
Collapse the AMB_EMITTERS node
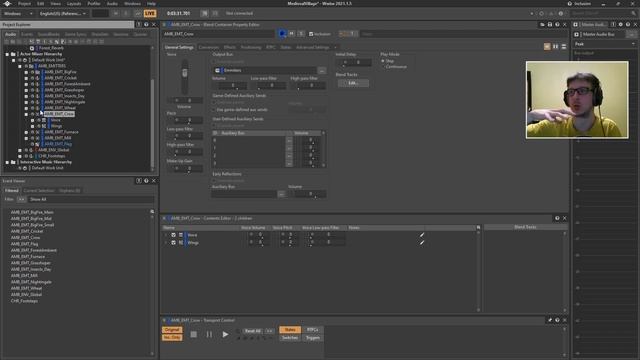(20, 66)
